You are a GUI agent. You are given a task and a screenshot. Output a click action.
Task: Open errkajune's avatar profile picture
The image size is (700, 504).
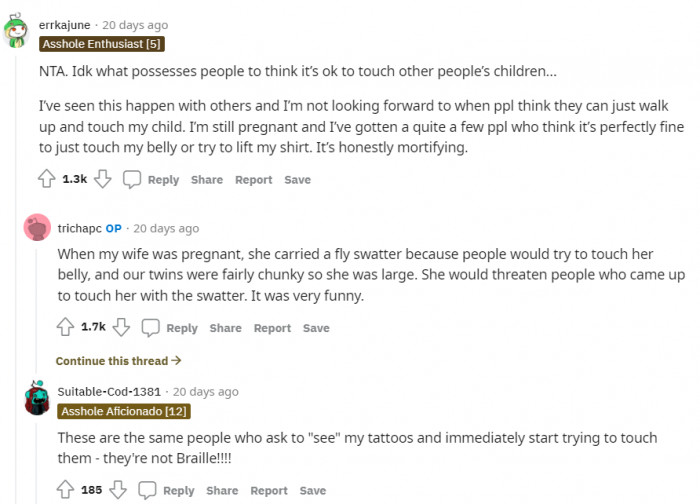coord(18,30)
